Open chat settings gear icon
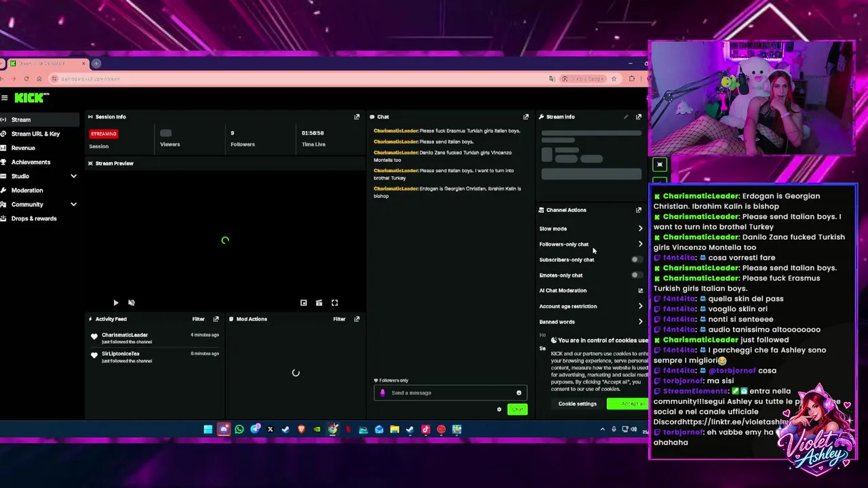868x488 pixels. 499,409
